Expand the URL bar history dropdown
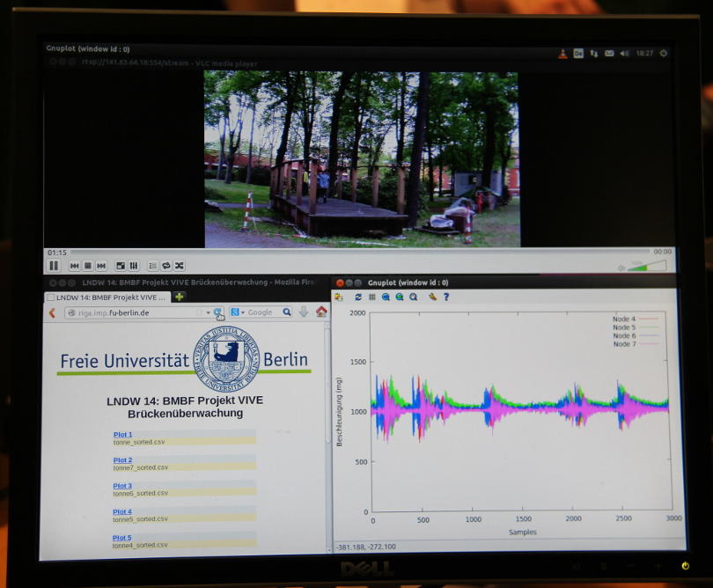The height and width of the screenshot is (588, 713). pos(209,312)
